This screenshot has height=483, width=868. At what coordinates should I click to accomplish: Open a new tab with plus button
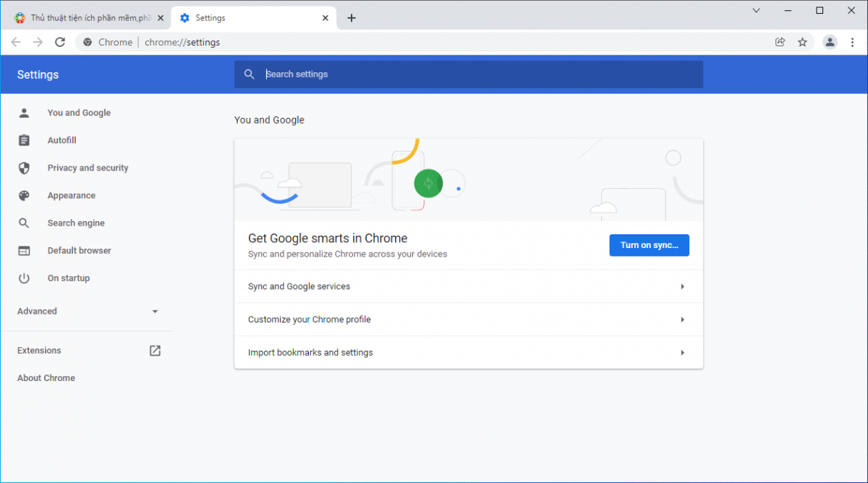tap(352, 18)
